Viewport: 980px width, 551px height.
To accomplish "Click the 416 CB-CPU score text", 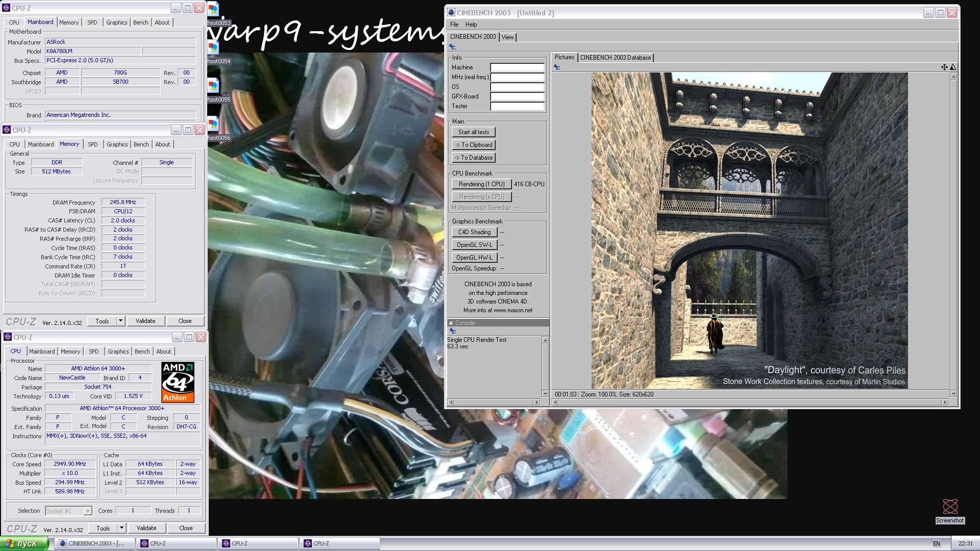I will (x=529, y=184).
